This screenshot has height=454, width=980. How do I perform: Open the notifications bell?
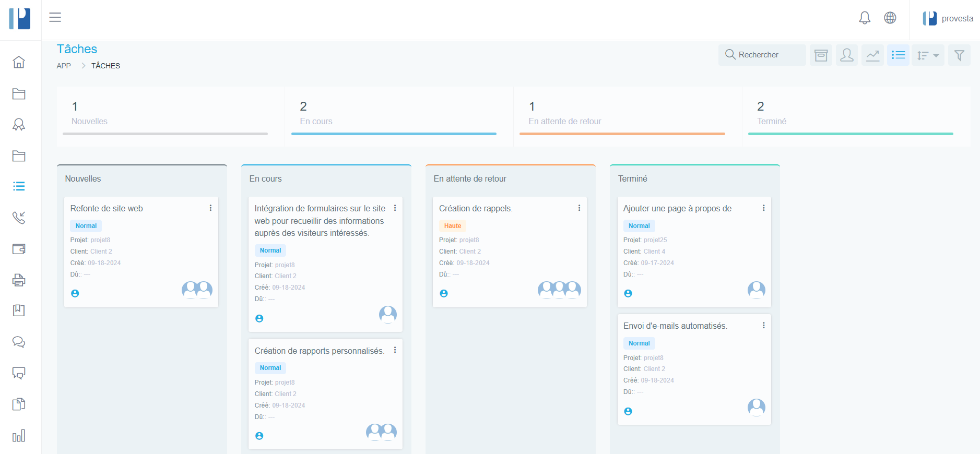(x=865, y=18)
